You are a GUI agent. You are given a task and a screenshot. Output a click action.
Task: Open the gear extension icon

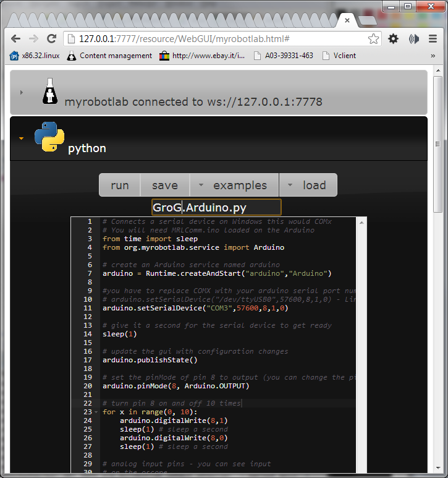click(393, 39)
